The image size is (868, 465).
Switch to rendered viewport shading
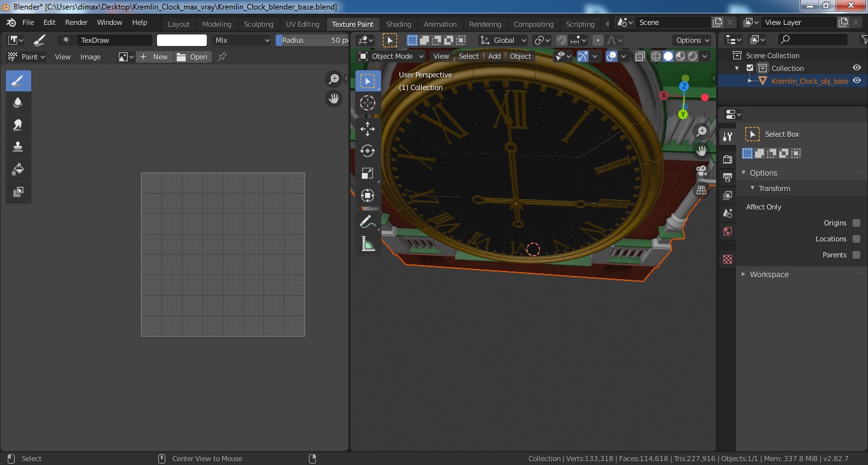(x=692, y=56)
